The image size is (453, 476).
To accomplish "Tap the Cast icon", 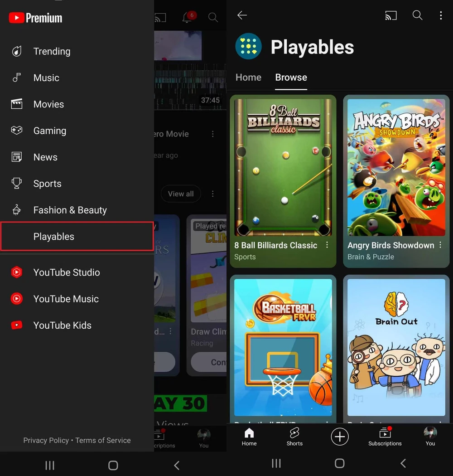I will coord(390,15).
